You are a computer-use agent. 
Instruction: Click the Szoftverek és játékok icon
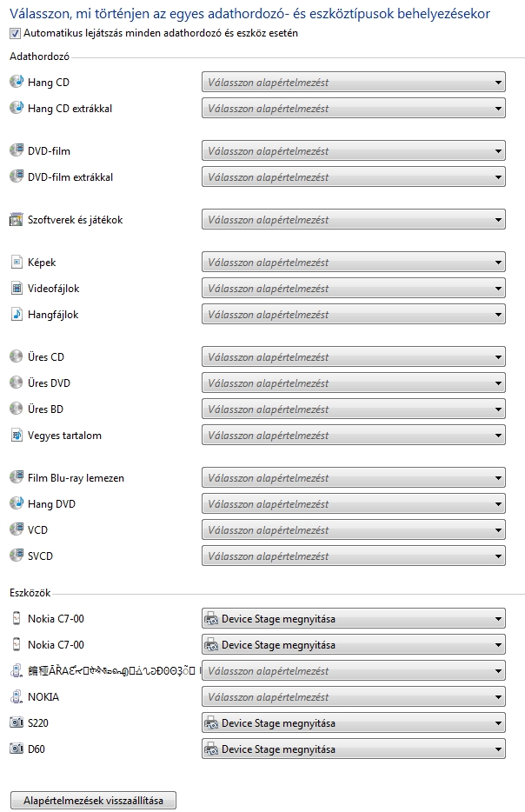click(17, 220)
